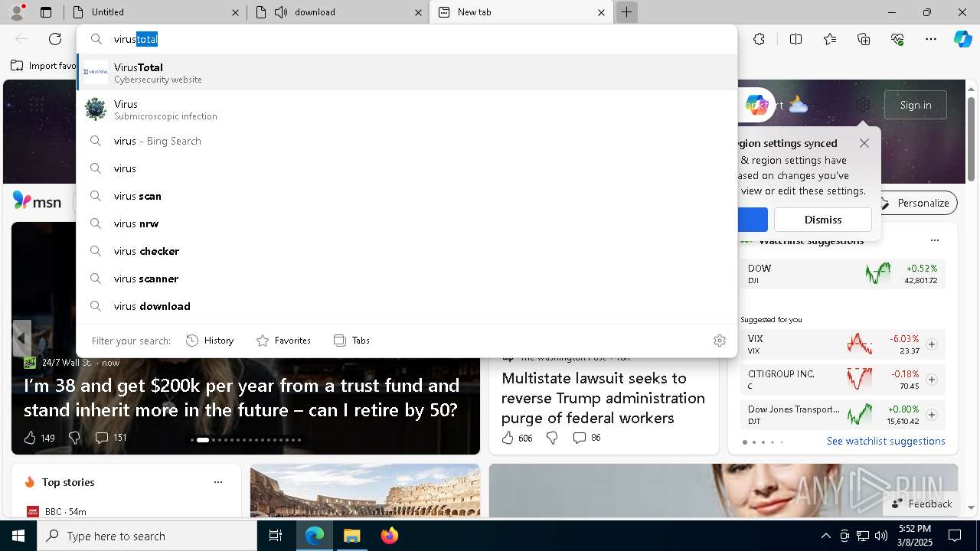
Task: Open the tab actions menu icon
Action: click(46, 12)
